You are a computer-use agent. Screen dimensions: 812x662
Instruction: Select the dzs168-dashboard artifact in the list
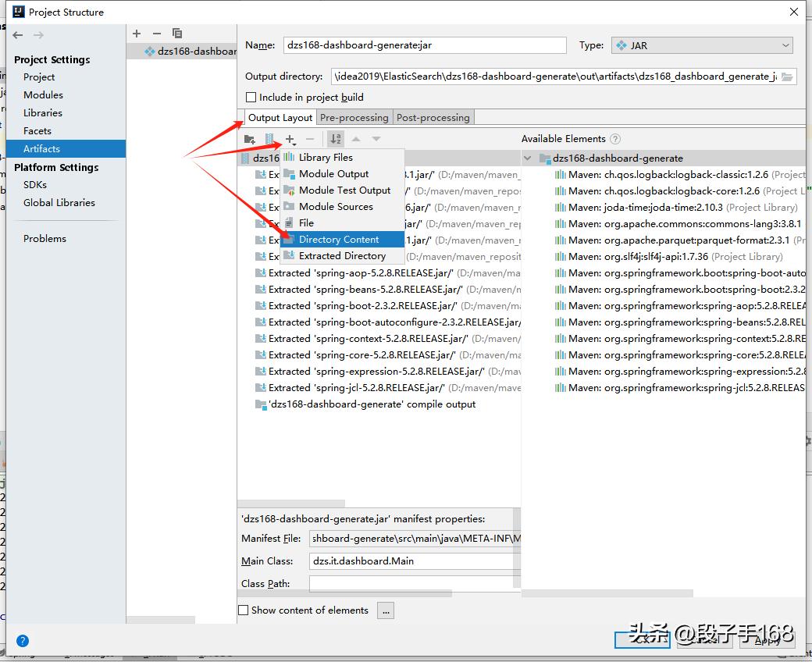(x=182, y=52)
